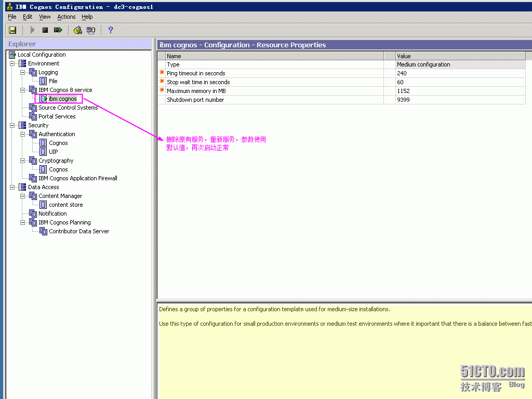Click the Shutdown port number value 9399
532x399 pixels.
pos(460,100)
